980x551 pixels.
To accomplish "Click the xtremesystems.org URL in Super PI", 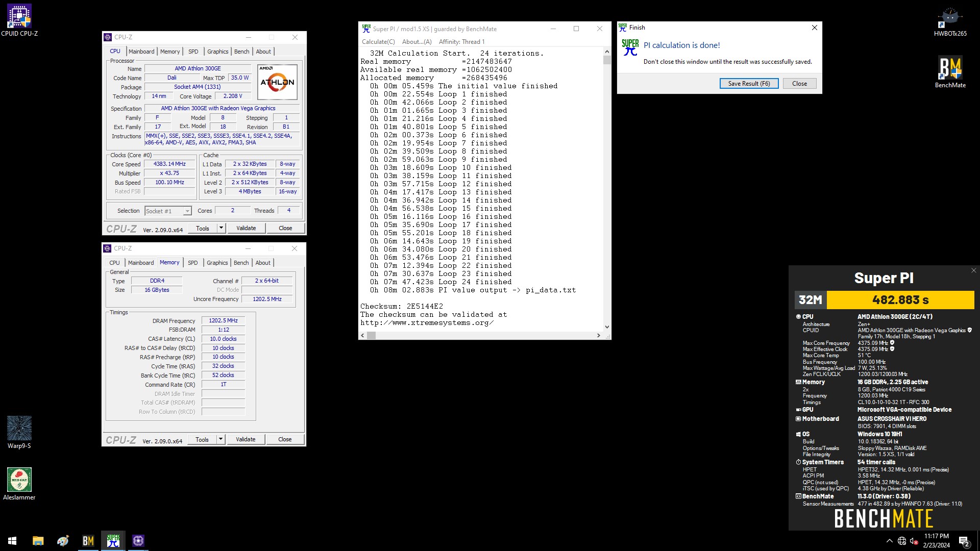I will (427, 323).
